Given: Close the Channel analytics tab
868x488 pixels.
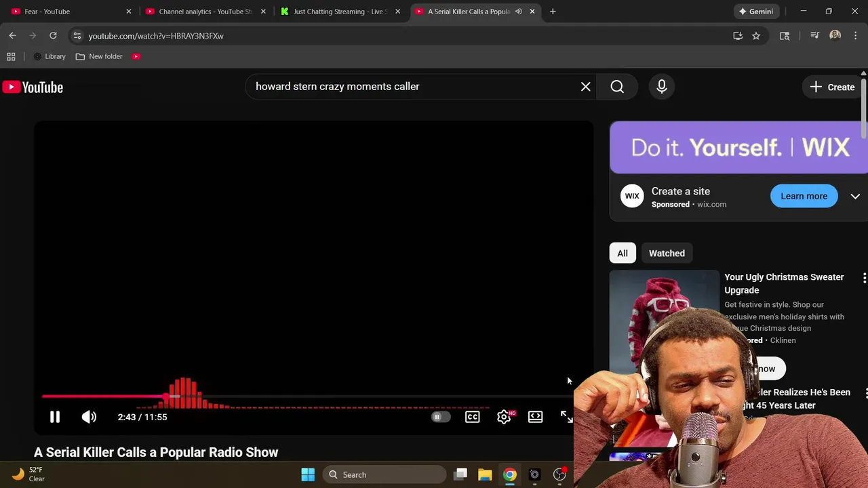Looking at the screenshot, I should 263,12.
